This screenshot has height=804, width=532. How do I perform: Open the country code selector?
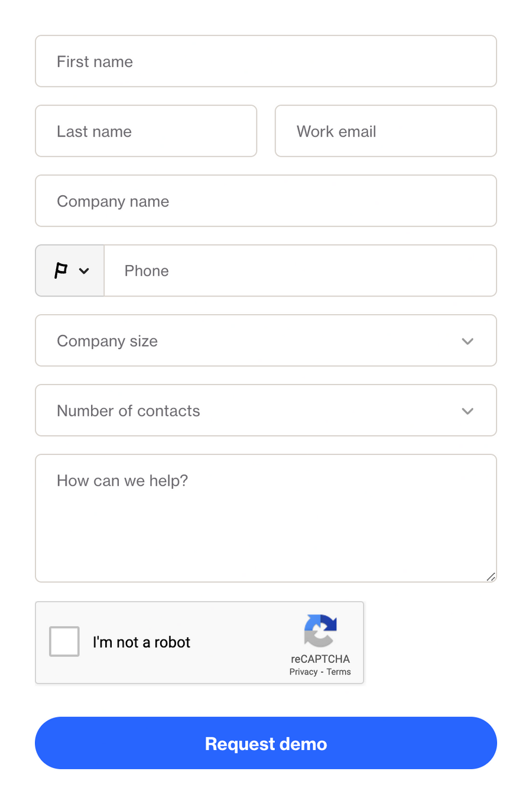tap(69, 270)
